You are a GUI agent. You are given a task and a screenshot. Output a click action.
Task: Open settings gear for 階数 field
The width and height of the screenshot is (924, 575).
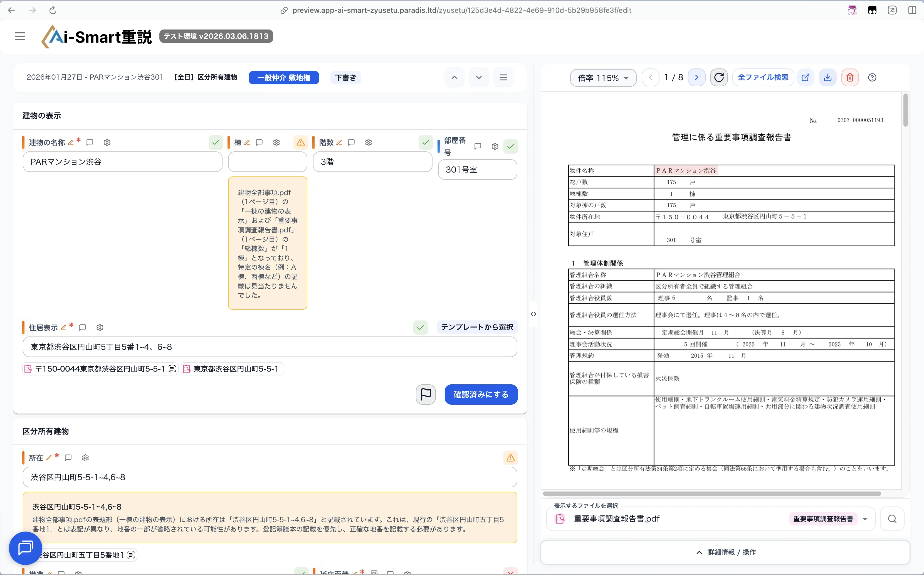click(x=369, y=142)
